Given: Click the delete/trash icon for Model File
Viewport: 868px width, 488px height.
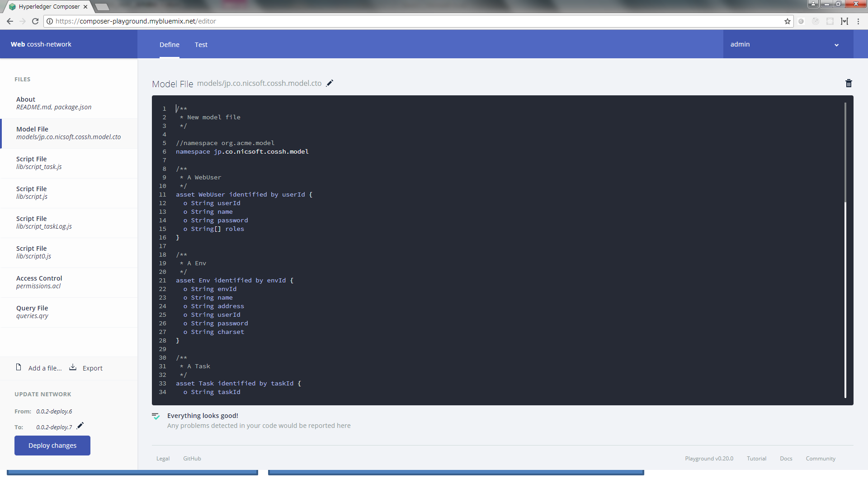Looking at the screenshot, I should (848, 84).
